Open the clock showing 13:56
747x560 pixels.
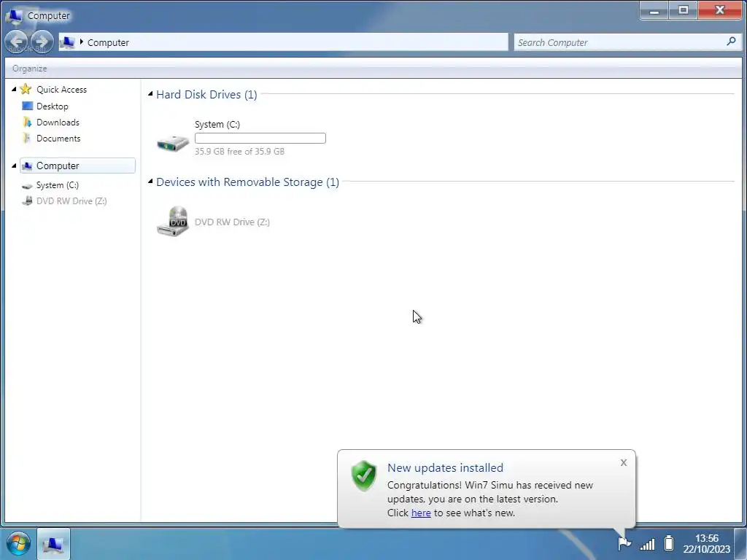point(706,543)
